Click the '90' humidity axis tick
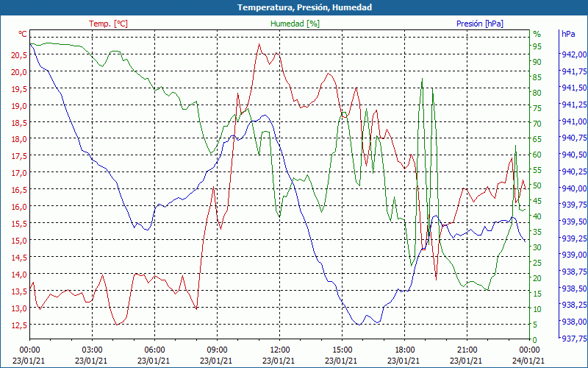This screenshot has height=368, width=588. pyautogui.click(x=537, y=62)
